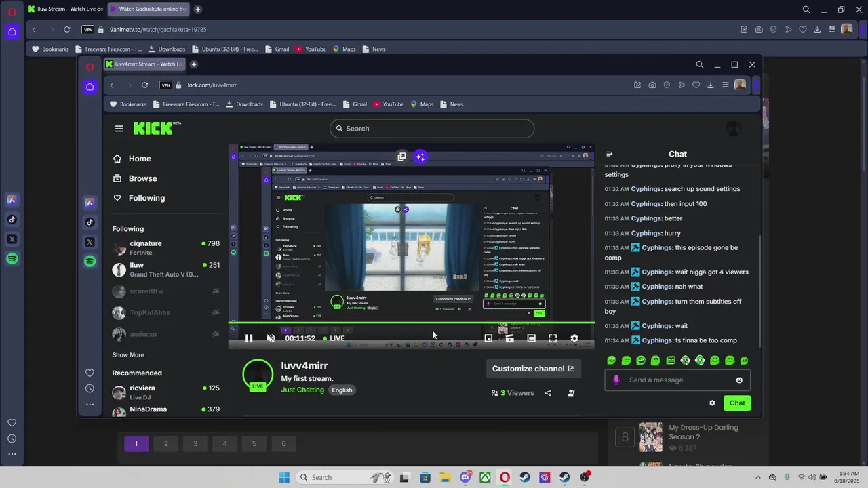Open Gmail bookmark in the kick window

(354, 104)
